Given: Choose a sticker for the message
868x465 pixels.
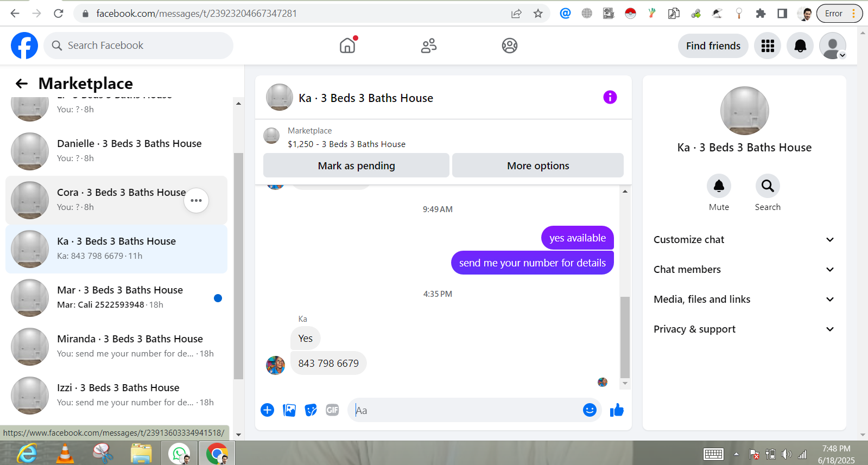Looking at the screenshot, I should tap(311, 410).
